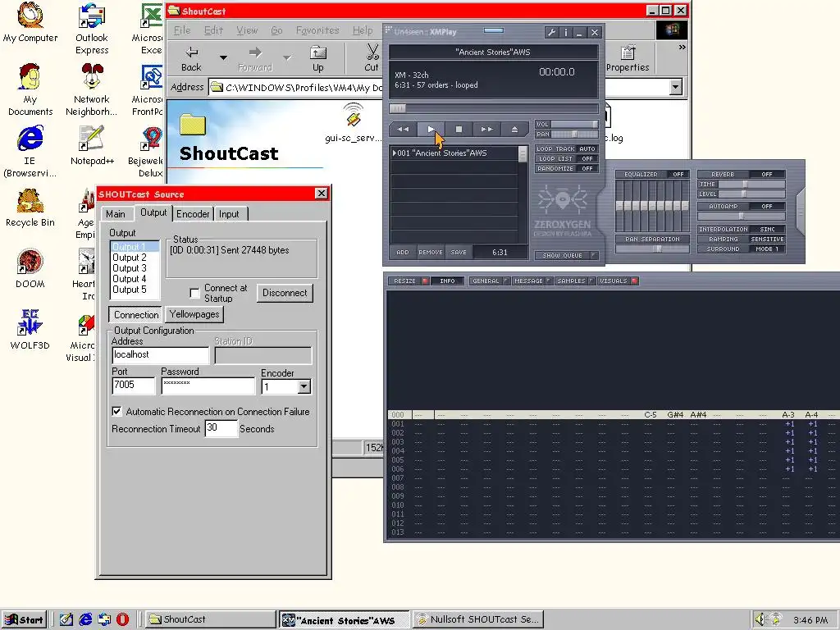840x630 pixels.
Task: Open XMPlay options wrench icon
Action: [551, 33]
